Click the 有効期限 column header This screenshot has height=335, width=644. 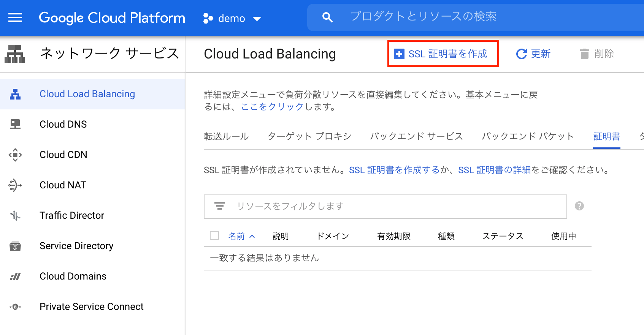(x=394, y=236)
